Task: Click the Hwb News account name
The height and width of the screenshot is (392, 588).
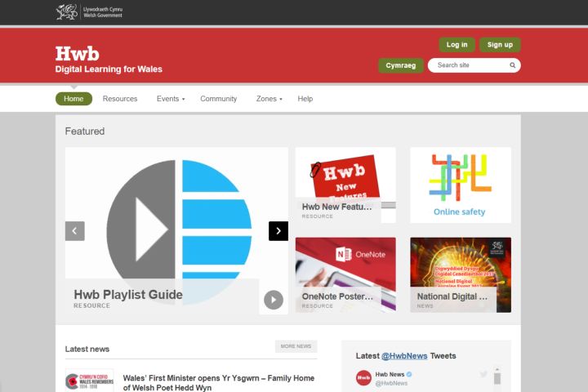Action: point(390,374)
